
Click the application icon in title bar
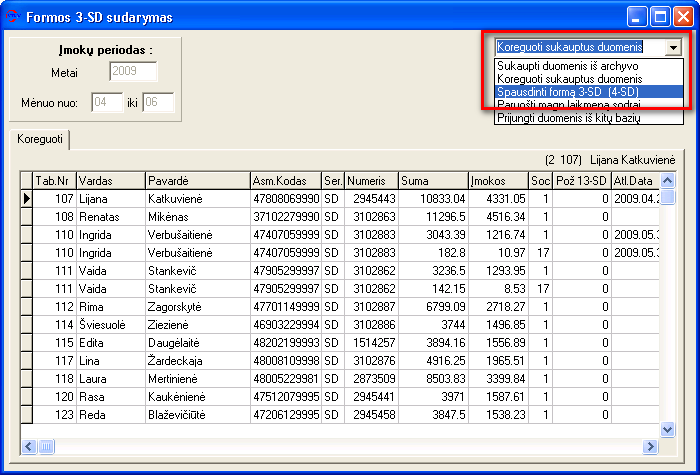pyautogui.click(x=12, y=17)
